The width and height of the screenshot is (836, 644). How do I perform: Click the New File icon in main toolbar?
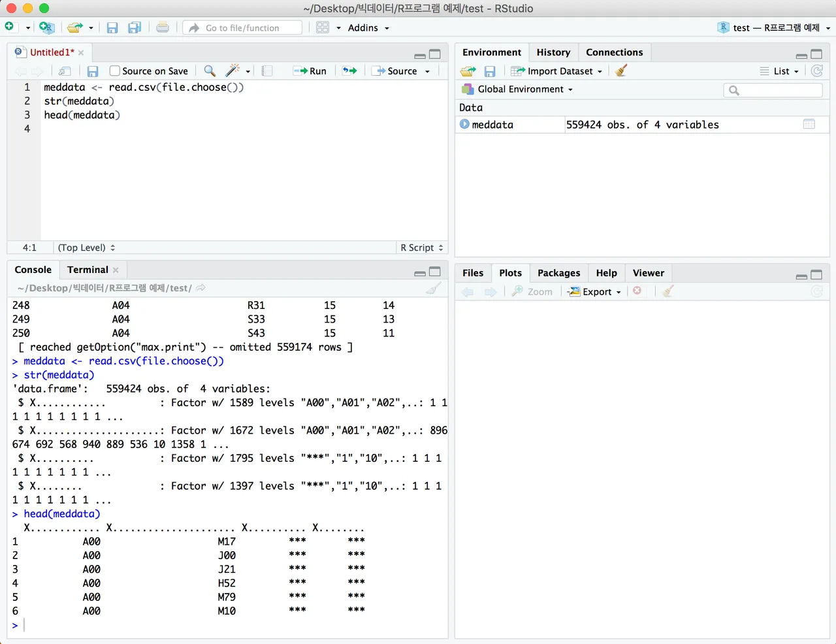10,27
